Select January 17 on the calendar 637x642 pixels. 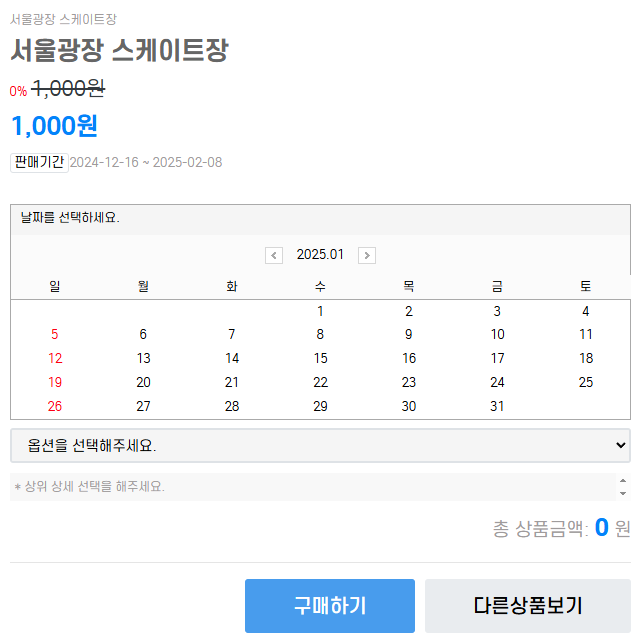(x=497, y=358)
